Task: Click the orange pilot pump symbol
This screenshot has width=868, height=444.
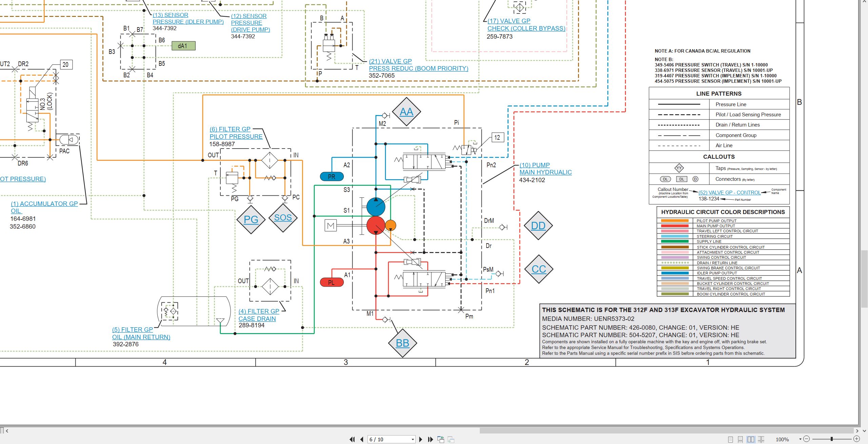Action: 391,225
